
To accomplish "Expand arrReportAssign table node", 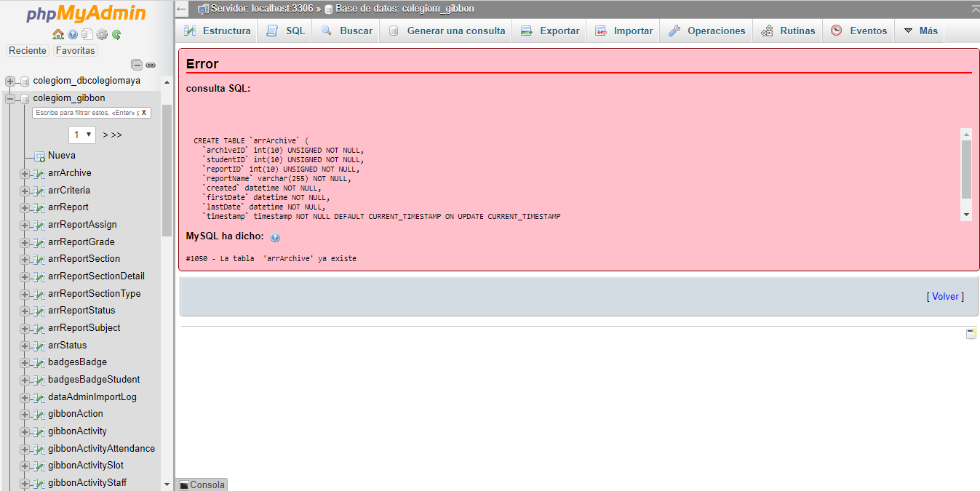I will tap(25, 225).
